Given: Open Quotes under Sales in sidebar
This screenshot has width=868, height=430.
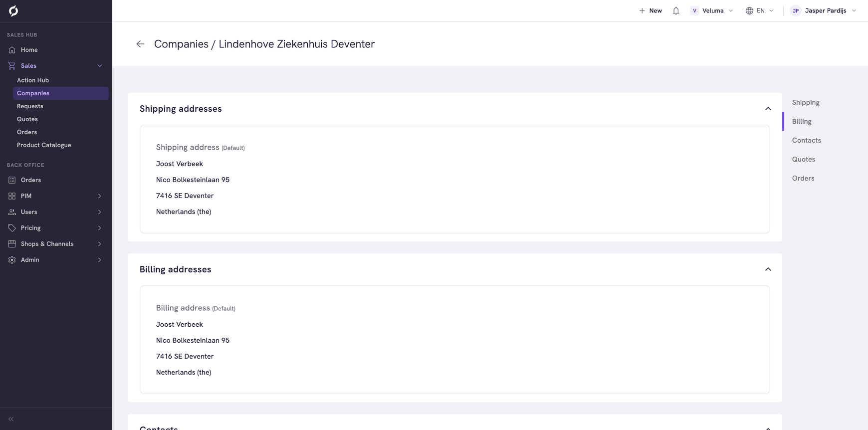Looking at the screenshot, I should (27, 119).
